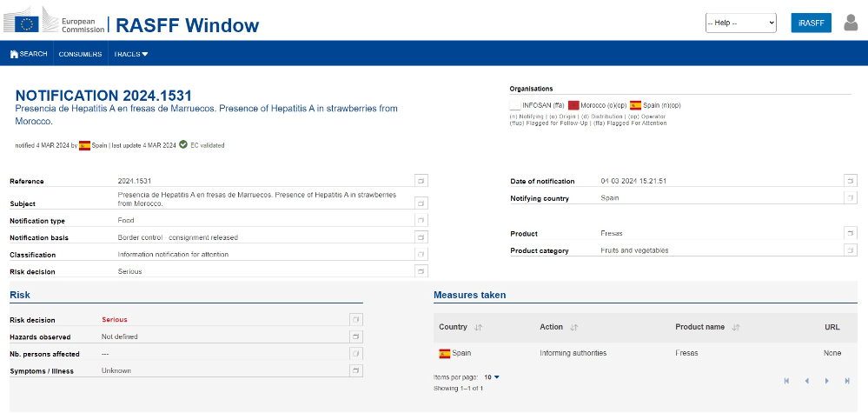This screenshot has width=868, height=413.
Task: Click the iRASFF button
Action: (811, 23)
